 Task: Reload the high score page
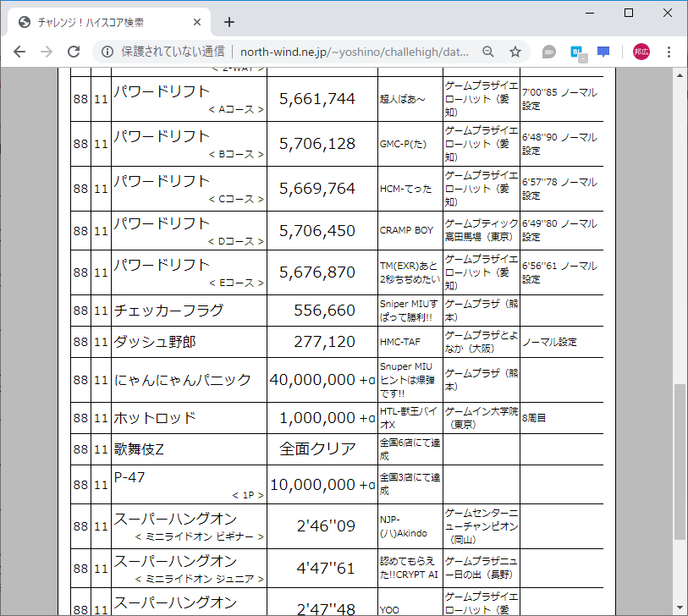74,52
